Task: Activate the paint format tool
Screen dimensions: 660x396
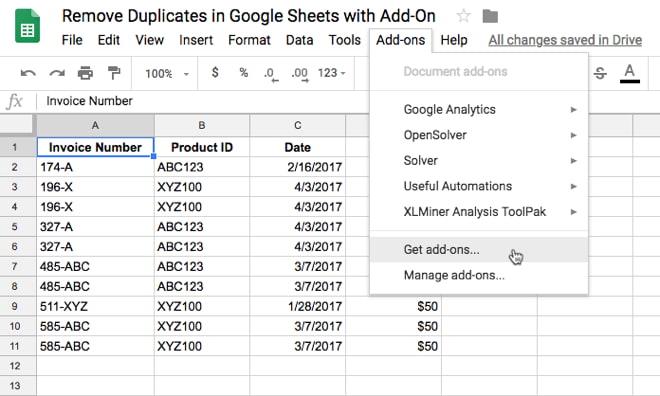Action: (x=114, y=73)
